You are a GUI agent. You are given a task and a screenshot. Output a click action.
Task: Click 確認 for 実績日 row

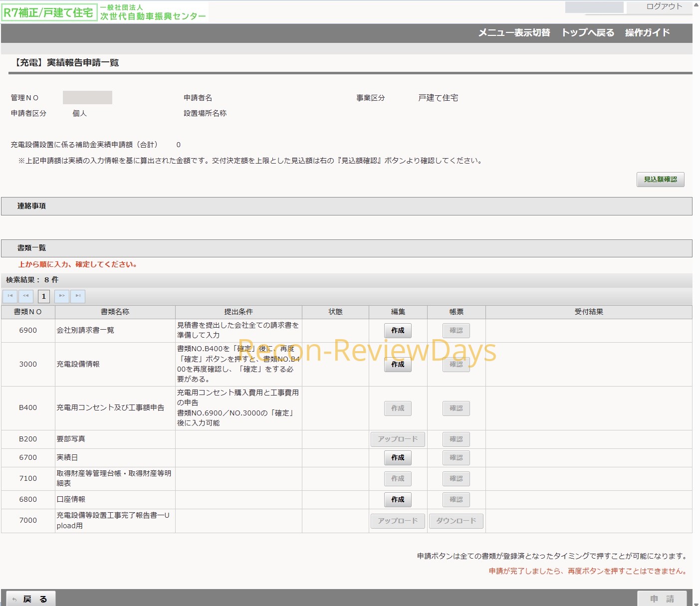(x=456, y=458)
